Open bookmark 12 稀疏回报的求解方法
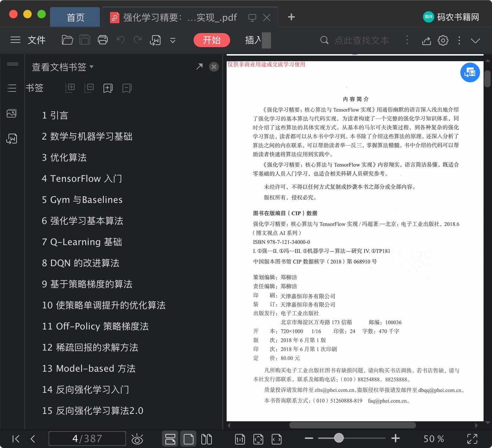 [x=90, y=347]
